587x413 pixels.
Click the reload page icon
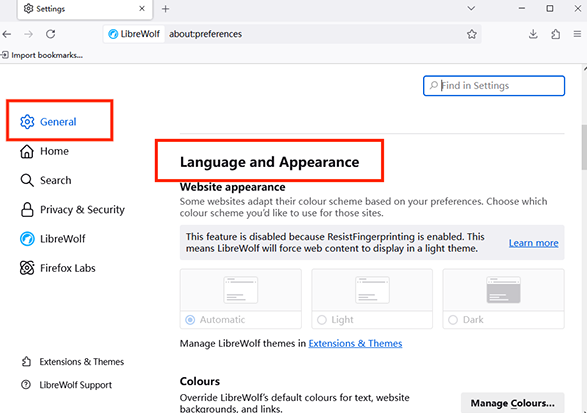51,34
